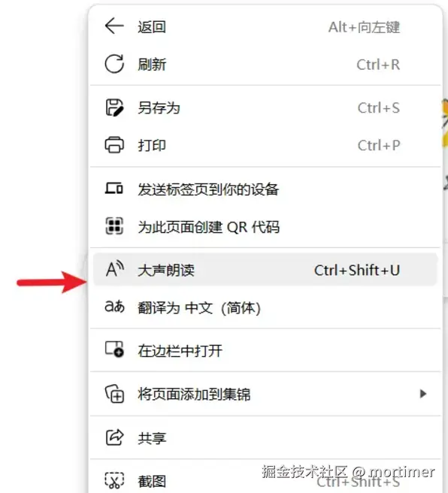Image resolution: width=448 pixels, height=493 pixels.
Task: Click the circular refresh icon
Action: tap(114, 64)
